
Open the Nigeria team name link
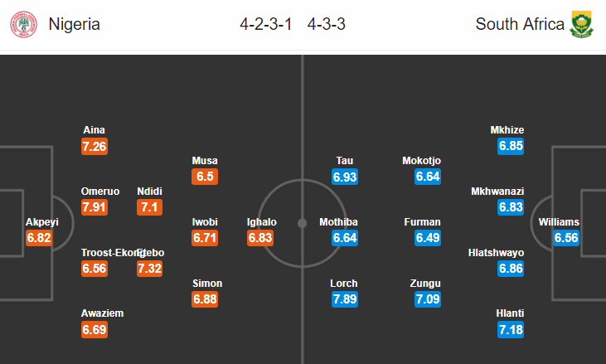point(75,24)
